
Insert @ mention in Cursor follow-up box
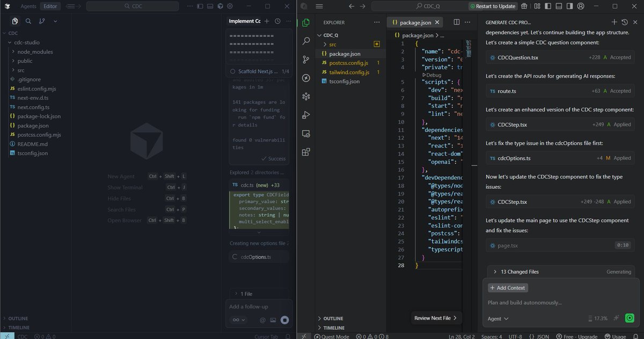pyautogui.click(x=262, y=320)
